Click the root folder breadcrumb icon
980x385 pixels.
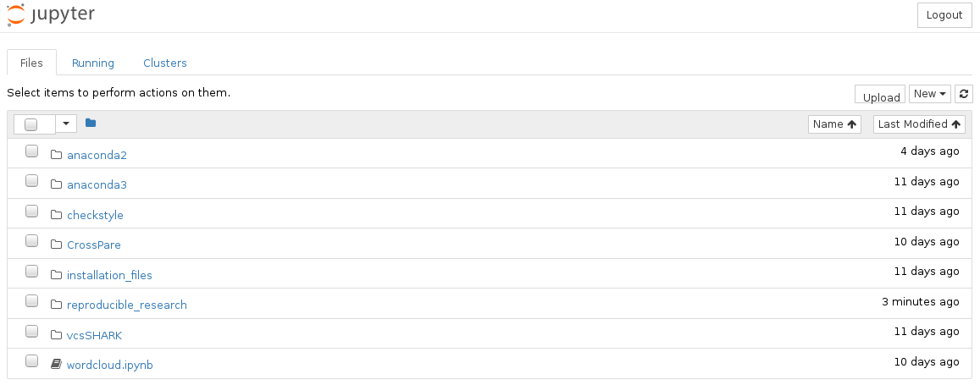(91, 124)
